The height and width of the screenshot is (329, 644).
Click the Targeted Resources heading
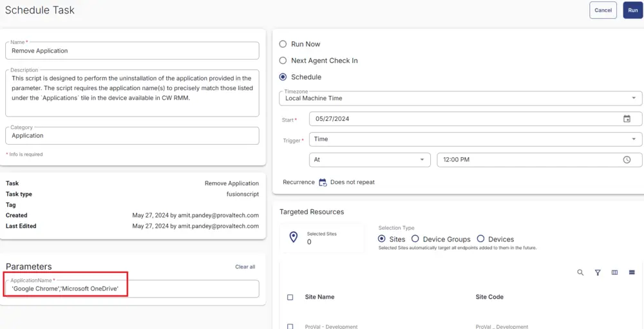click(x=312, y=212)
